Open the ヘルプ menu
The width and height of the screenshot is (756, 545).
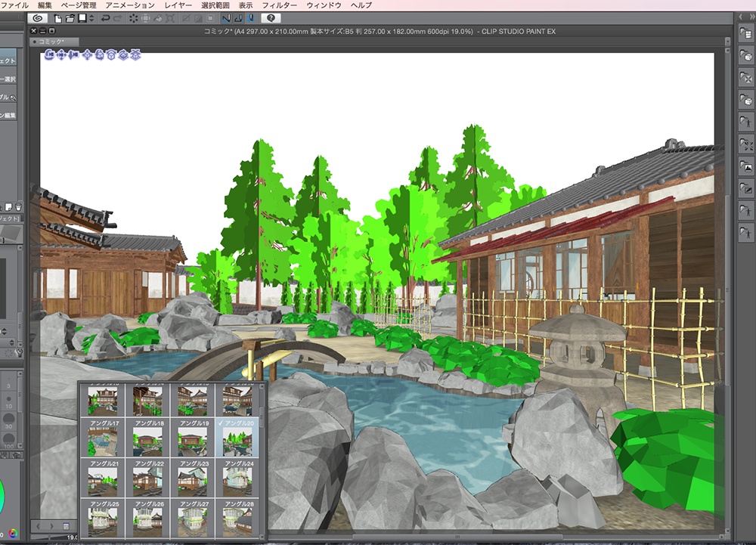point(361,5)
